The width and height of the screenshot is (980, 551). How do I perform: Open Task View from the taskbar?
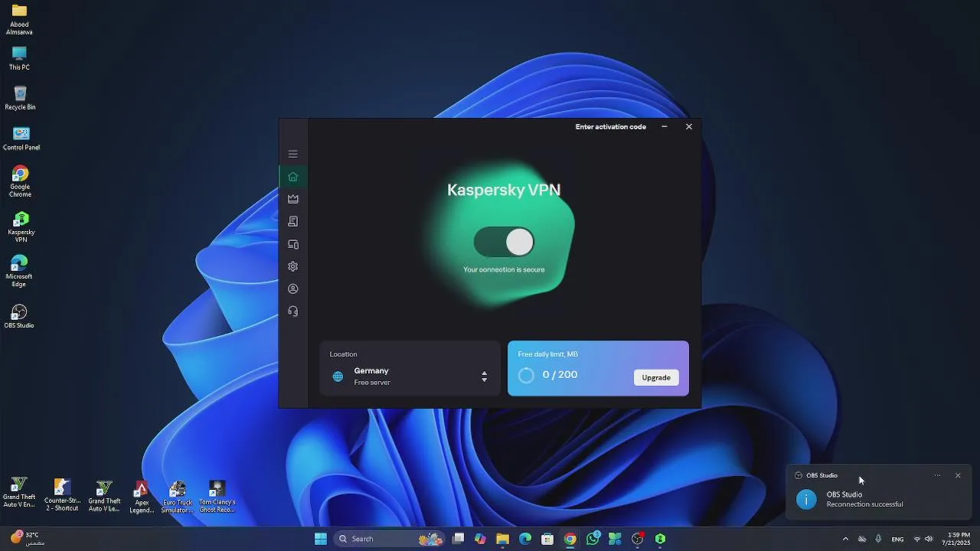pyautogui.click(x=458, y=539)
